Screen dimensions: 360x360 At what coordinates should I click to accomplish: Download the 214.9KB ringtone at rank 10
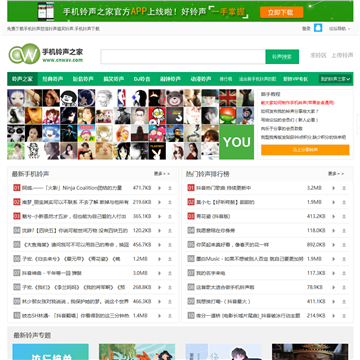point(344,315)
